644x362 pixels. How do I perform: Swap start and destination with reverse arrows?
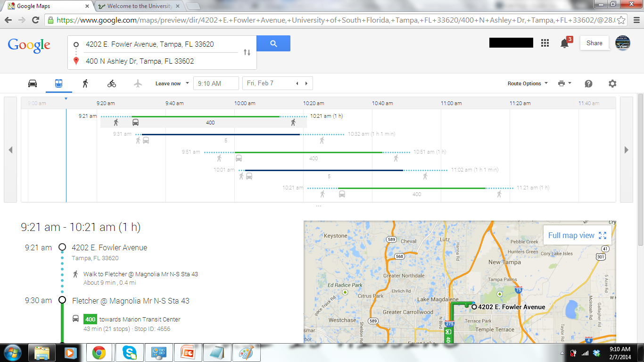coord(247,52)
